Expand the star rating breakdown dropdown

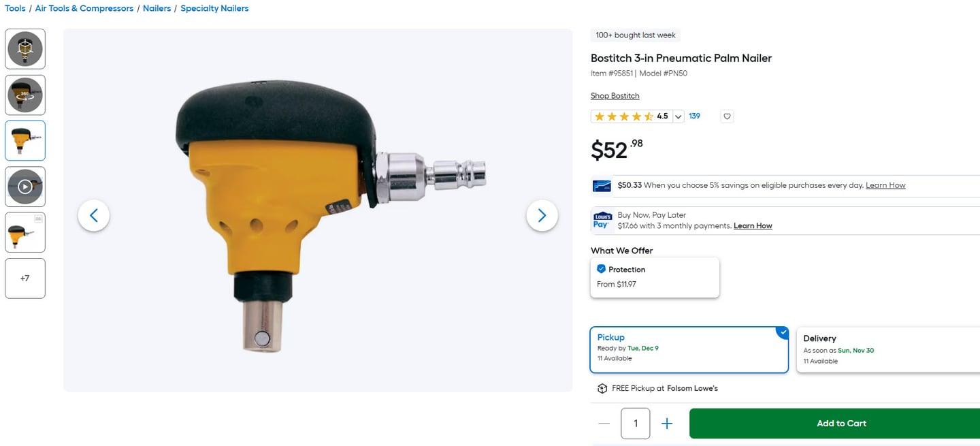(679, 116)
